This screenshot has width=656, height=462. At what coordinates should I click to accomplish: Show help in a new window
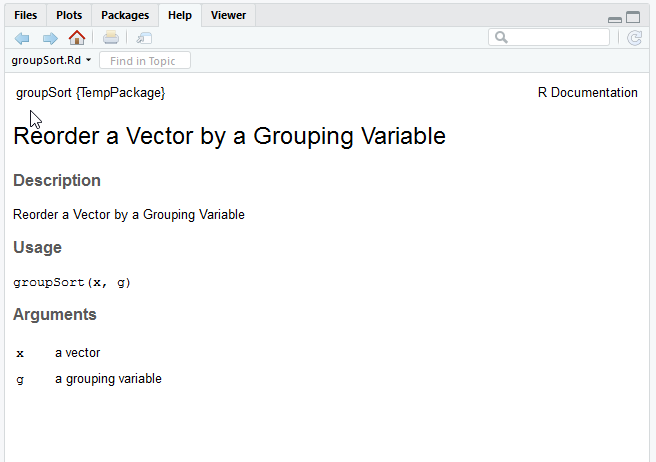(144, 38)
